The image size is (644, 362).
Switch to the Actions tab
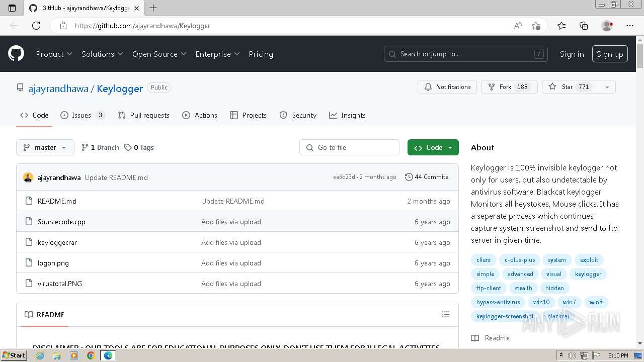200,115
